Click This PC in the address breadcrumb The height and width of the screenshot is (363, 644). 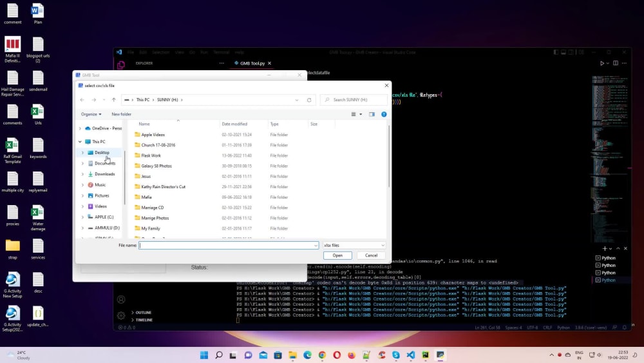point(143,100)
